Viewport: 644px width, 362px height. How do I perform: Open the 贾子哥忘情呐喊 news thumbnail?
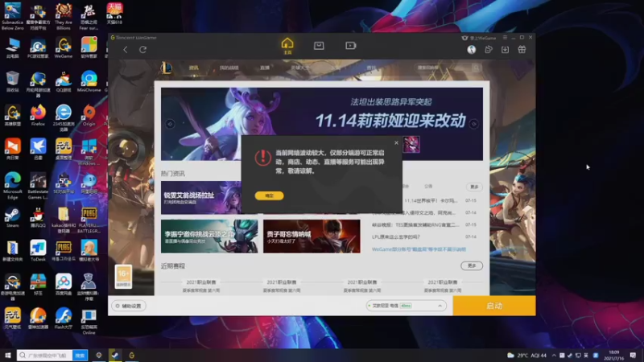coord(312,236)
